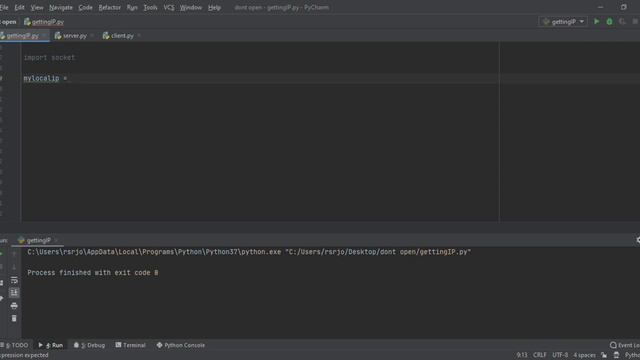Open the TODO tool window
The width and height of the screenshot is (640, 360).
tap(15, 345)
